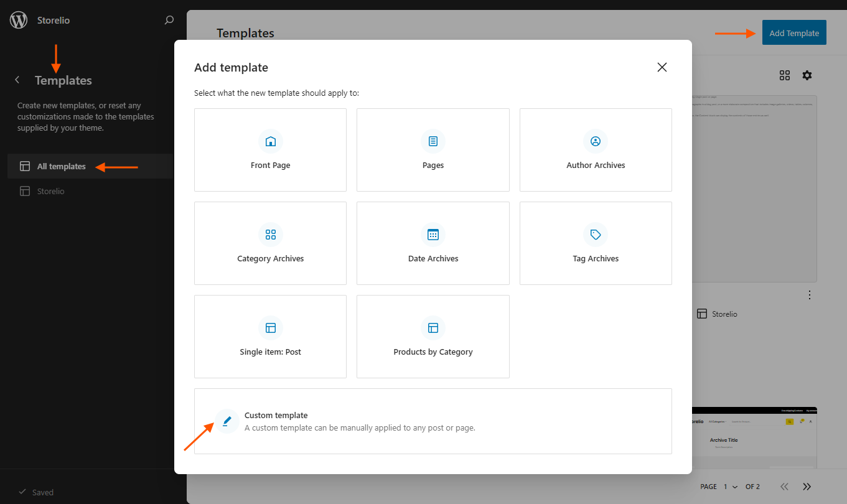Choose the Front Page template option
The image size is (847, 504).
click(x=270, y=150)
